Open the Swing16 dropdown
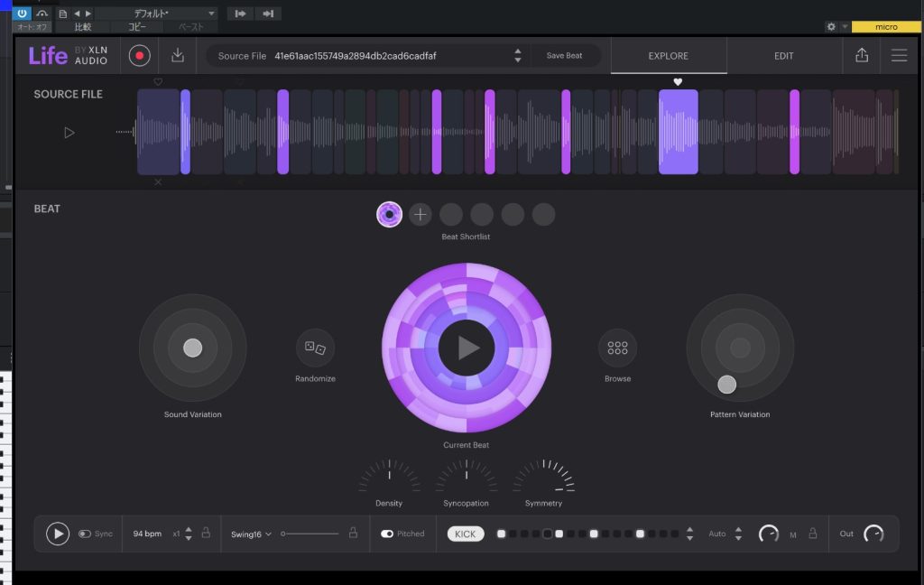Image resolution: width=924 pixels, height=585 pixels. pos(251,534)
